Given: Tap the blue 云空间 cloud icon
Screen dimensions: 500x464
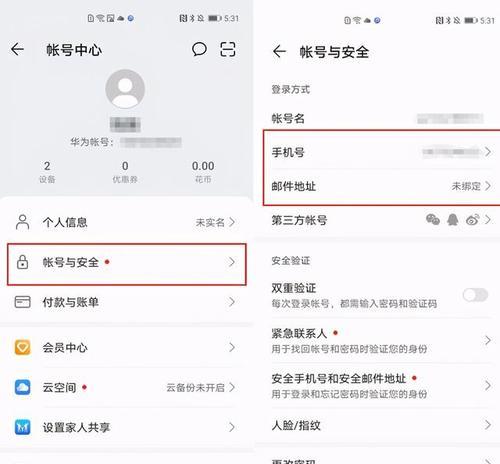Looking at the screenshot, I should 23,387.
